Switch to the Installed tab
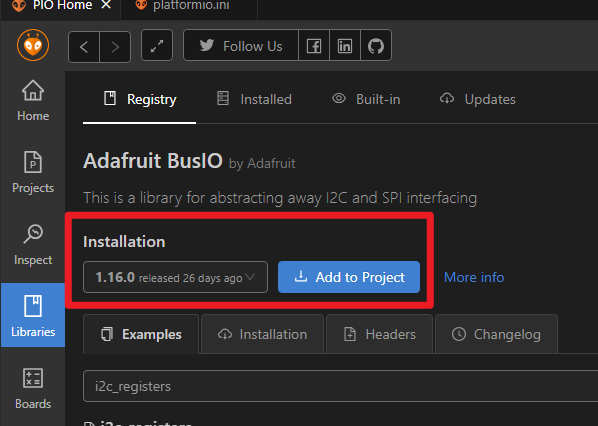 point(254,99)
